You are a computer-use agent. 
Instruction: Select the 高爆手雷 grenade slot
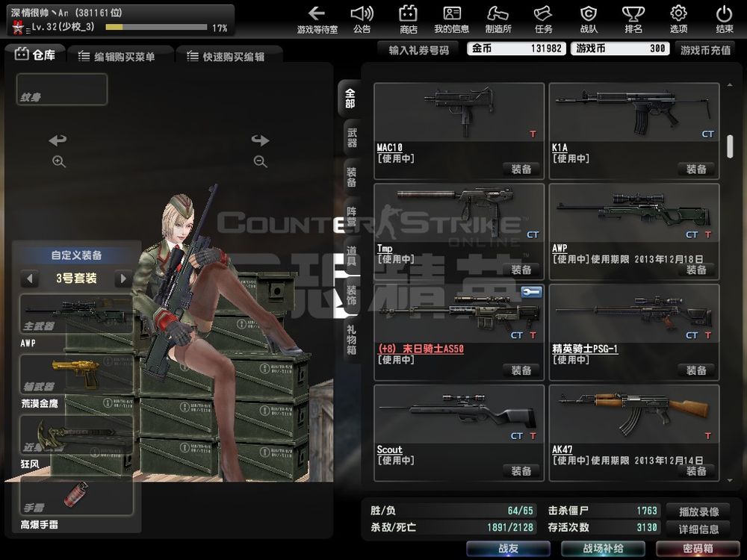point(76,495)
